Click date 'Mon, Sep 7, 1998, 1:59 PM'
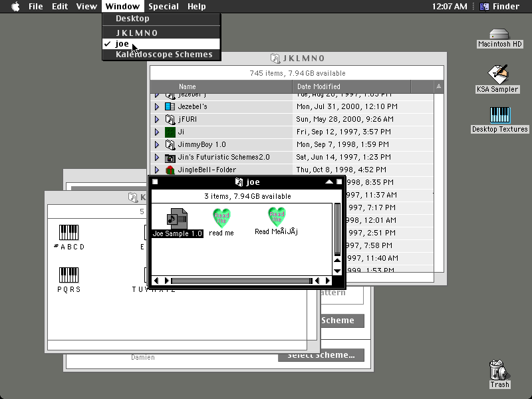Screen dimensions: 532x399 (x=342, y=144)
